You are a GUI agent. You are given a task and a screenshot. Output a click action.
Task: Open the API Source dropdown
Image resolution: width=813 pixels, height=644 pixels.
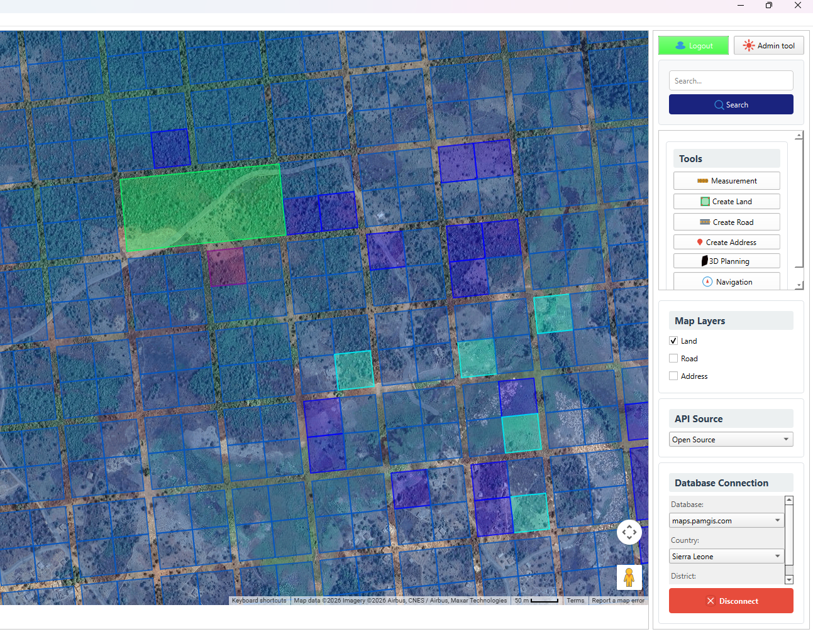pyautogui.click(x=731, y=440)
